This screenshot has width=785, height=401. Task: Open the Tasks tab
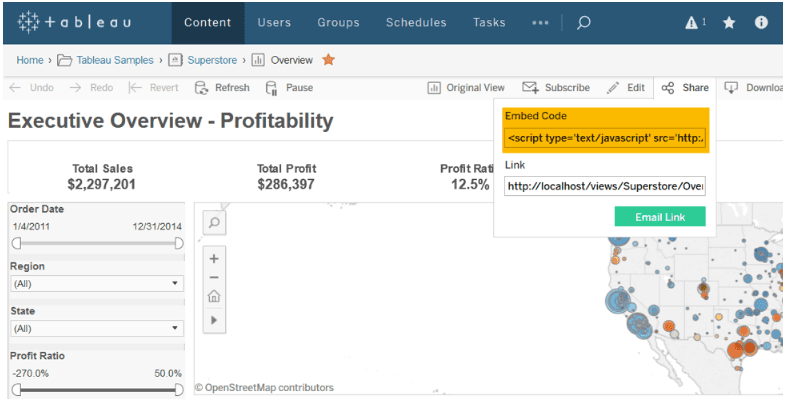pyautogui.click(x=489, y=23)
